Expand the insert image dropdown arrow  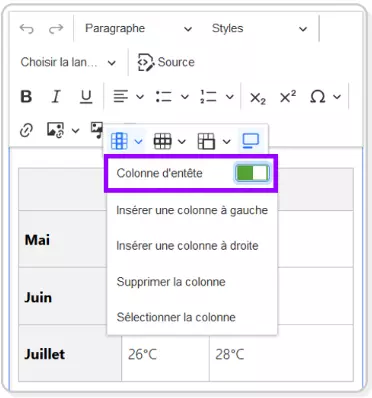click(x=76, y=130)
